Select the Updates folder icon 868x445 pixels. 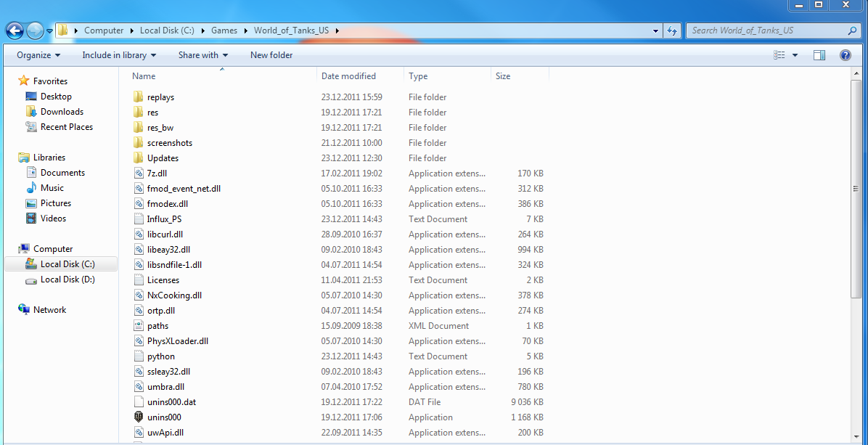[139, 158]
